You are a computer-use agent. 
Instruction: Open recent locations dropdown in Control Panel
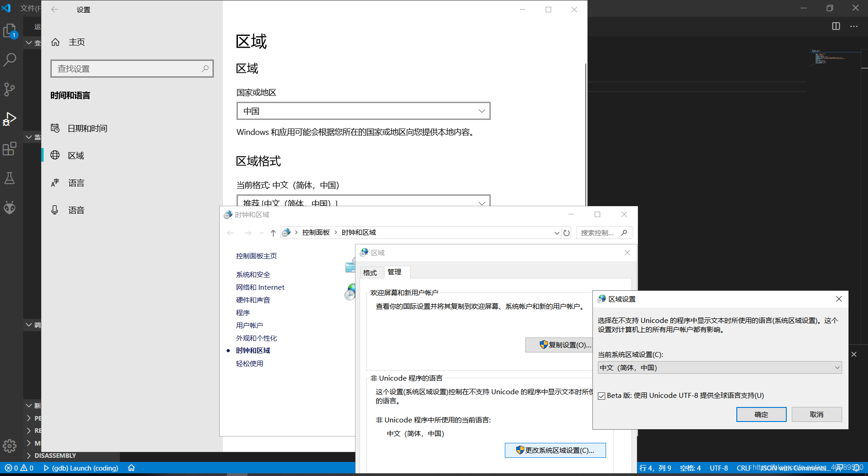(261, 233)
